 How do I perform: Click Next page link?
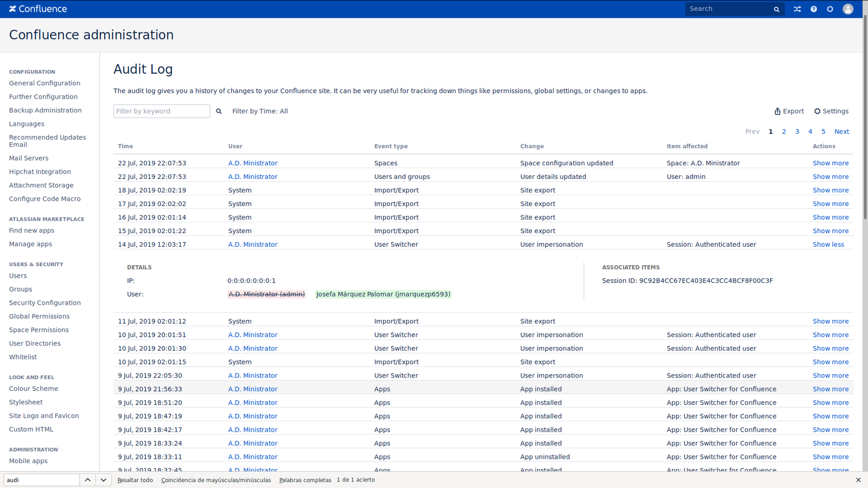tap(842, 132)
